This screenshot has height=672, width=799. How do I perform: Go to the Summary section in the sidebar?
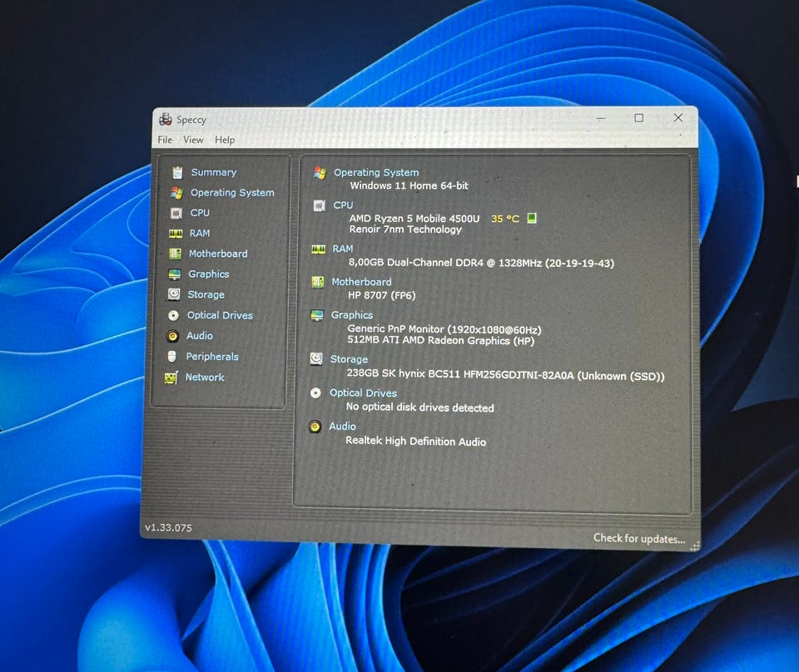click(x=214, y=172)
